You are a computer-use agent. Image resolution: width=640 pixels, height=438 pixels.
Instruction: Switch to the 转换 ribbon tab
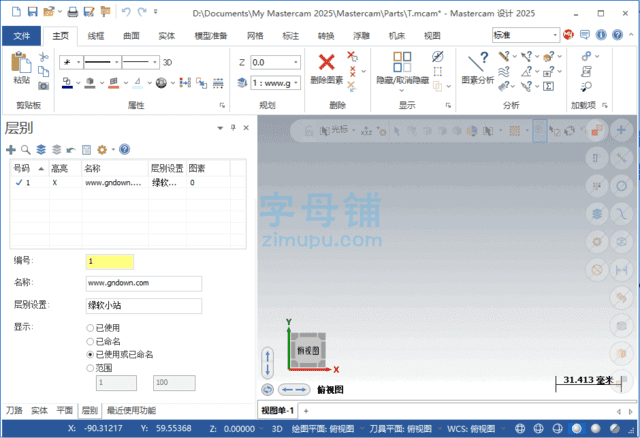[x=326, y=36]
